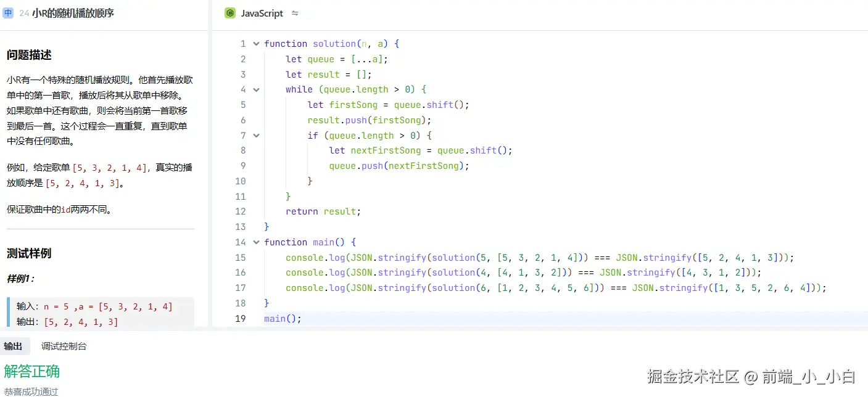Fold the while loop at line 4
This screenshot has height=397, width=868.
point(256,89)
